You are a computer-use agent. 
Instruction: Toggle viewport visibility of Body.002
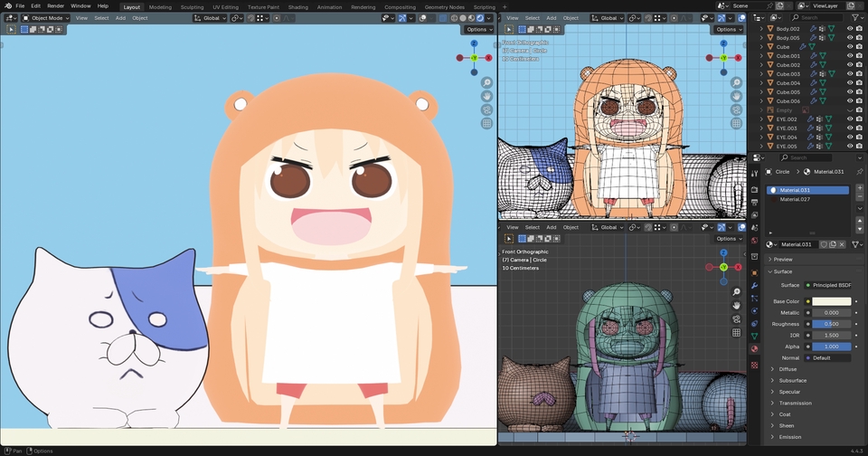(x=849, y=29)
